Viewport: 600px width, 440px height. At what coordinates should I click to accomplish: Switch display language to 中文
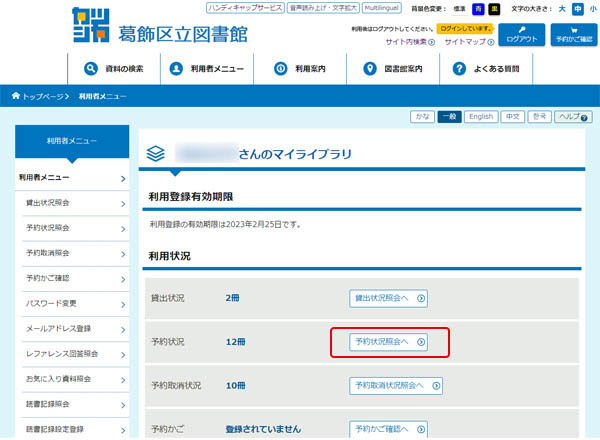(x=512, y=116)
